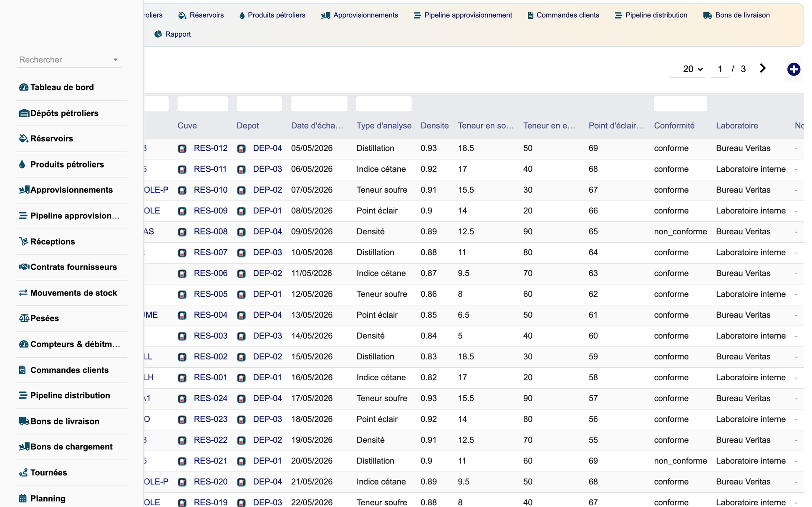Click the Conformité filter field
Viewport: 812px width, 507px height.
pos(681,104)
